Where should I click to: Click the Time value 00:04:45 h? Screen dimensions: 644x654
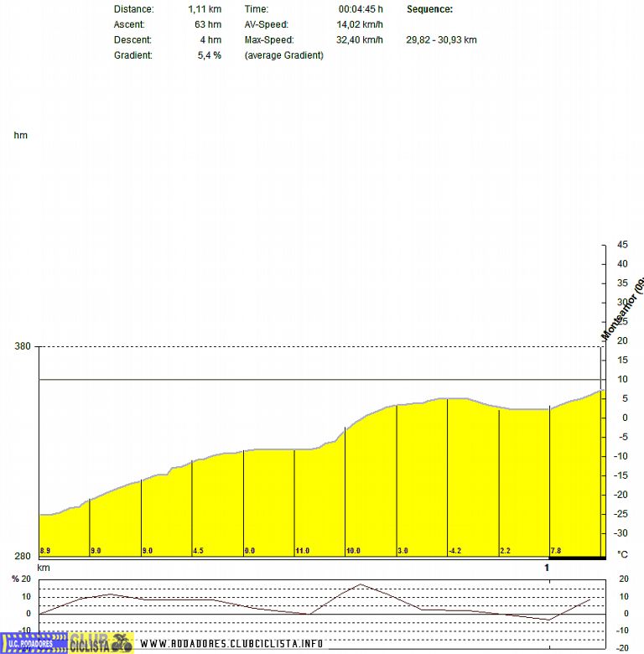point(361,8)
